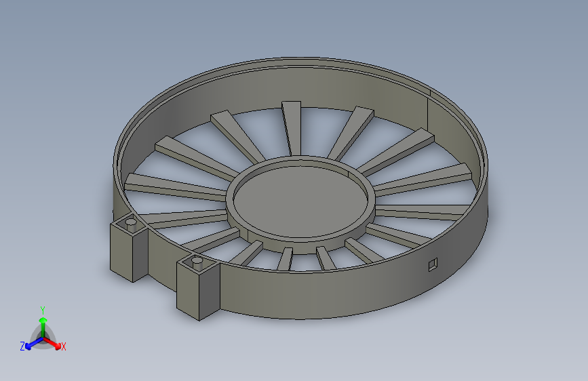The image size is (588, 381).
Task: Select the small square hole on the outer wall
Action: (x=433, y=264)
